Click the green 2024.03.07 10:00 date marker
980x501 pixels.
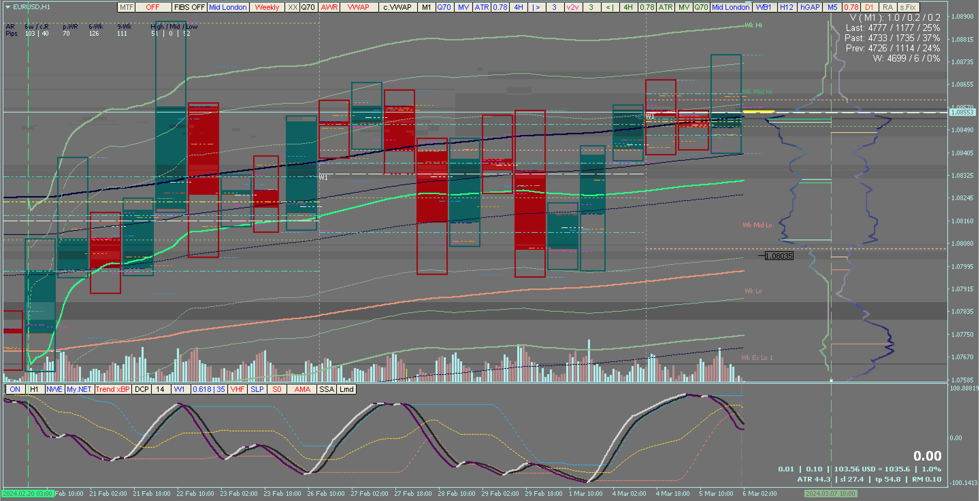tap(831, 494)
